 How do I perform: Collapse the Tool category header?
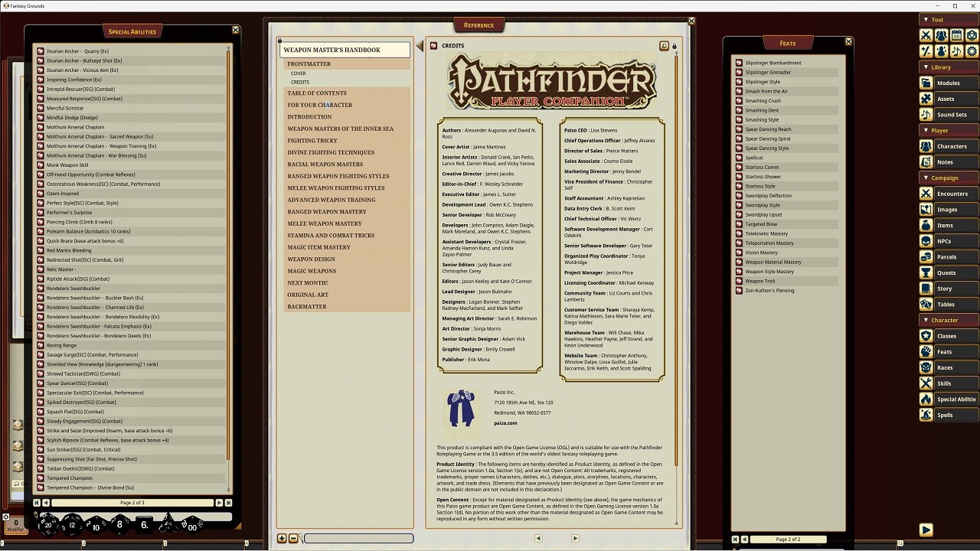[949, 19]
